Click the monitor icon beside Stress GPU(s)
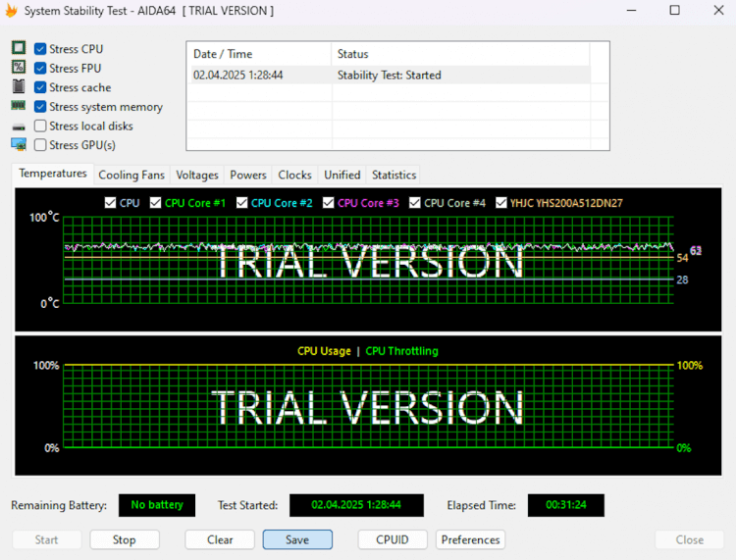Screen dimensions: 736x560 tap(19, 144)
